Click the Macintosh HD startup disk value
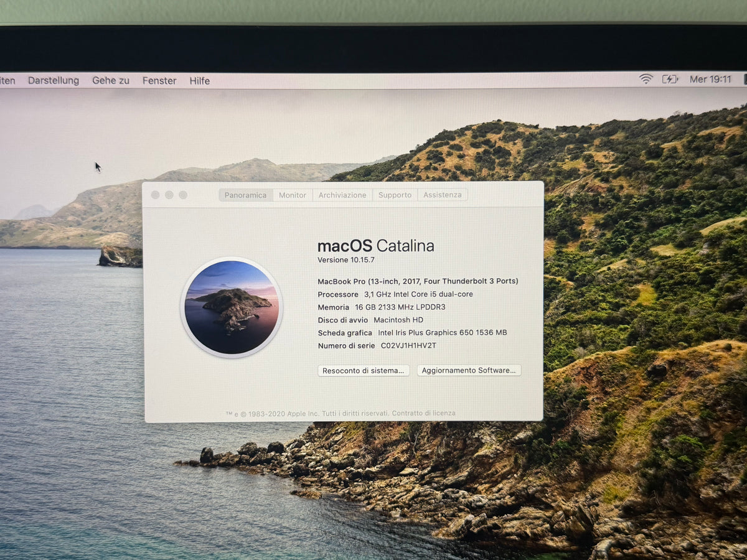747x560 pixels. coord(398,320)
